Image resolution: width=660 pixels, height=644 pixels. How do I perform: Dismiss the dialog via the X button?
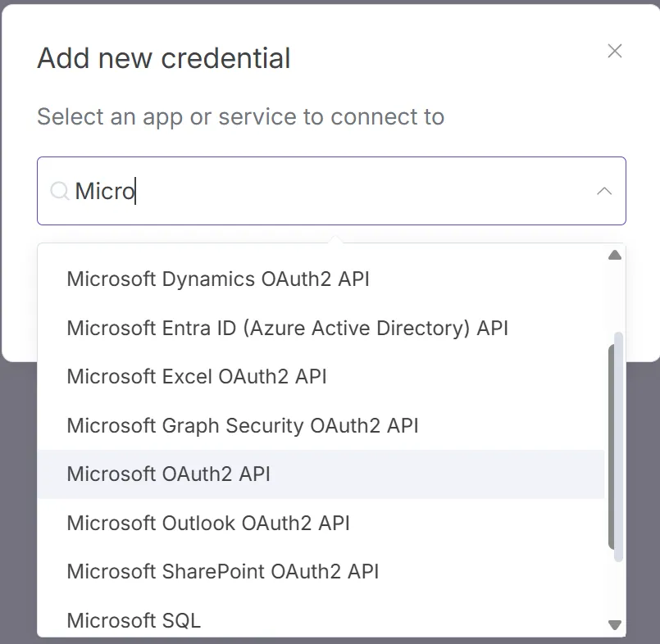(x=615, y=51)
